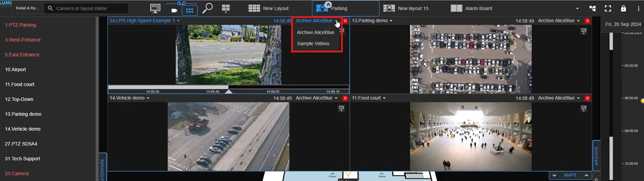Viewport: 644px width, 181px height.
Task: Click the padlock lock icon
Action: coord(623,8)
